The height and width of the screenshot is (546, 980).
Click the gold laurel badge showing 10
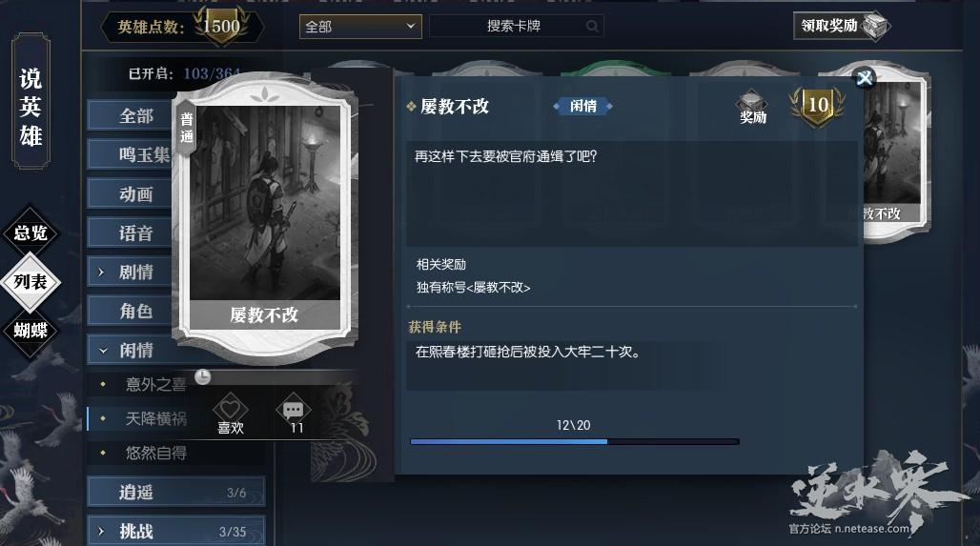tap(818, 106)
